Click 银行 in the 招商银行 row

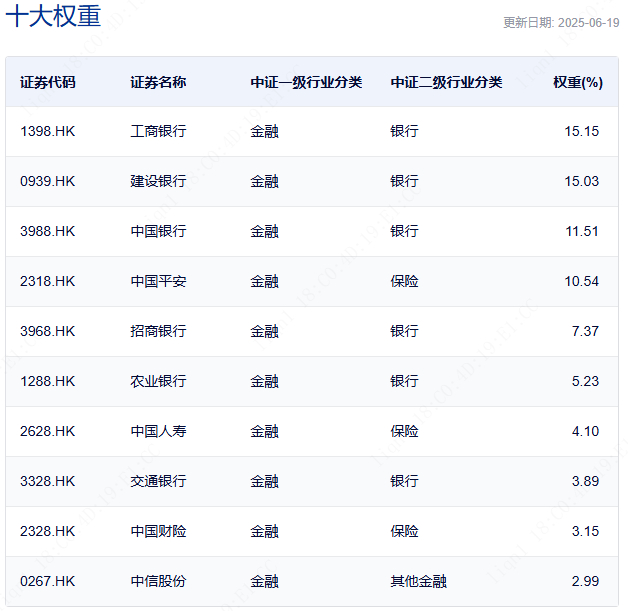(405, 332)
